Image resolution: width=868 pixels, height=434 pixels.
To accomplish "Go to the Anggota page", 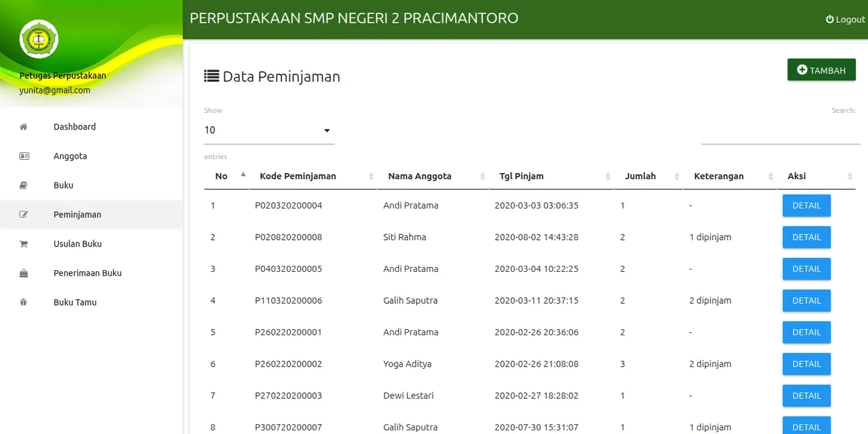I will [x=92, y=156].
